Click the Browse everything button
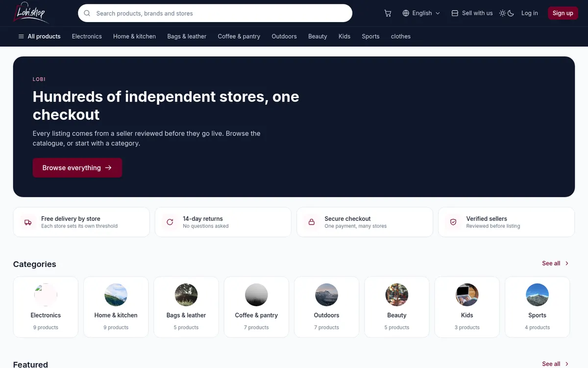Image resolution: width=588 pixels, height=368 pixels. [77, 168]
